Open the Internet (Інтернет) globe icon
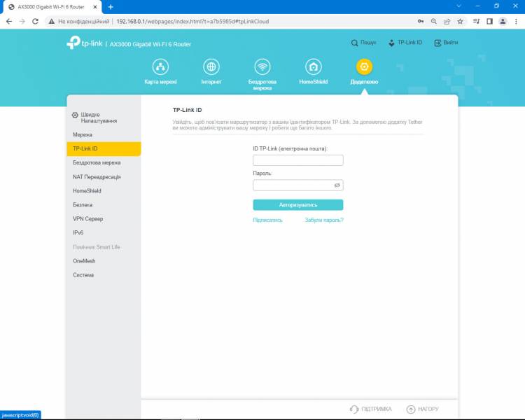The height and width of the screenshot is (420, 525). [x=211, y=66]
